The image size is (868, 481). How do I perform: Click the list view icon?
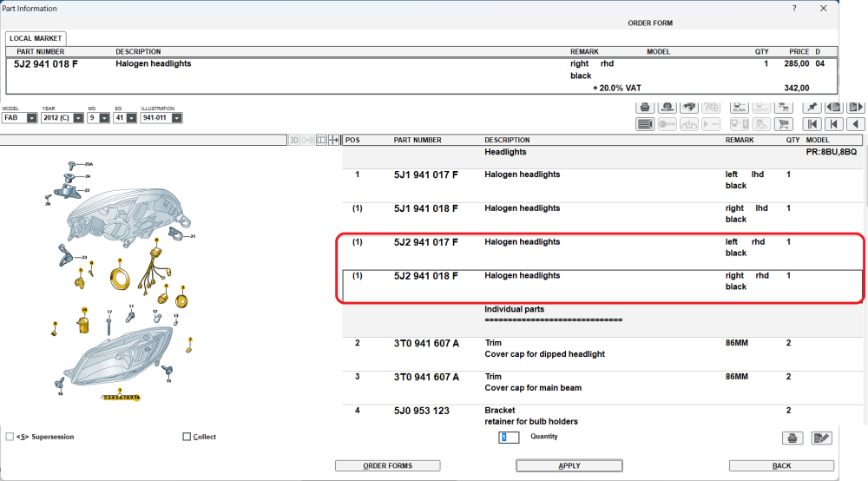(x=644, y=124)
